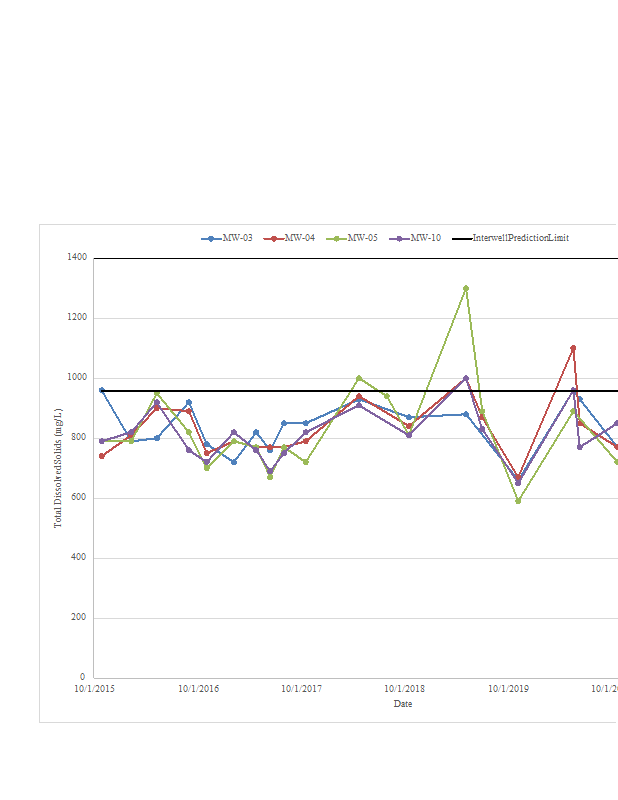Screen dimensions: 618x800
Task: Click the 10/1/2017 x-axis label
Action: point(301,689)
